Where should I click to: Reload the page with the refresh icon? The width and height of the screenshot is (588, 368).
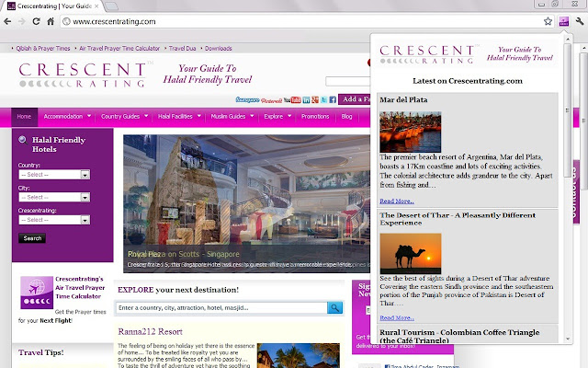click(36, 21)
